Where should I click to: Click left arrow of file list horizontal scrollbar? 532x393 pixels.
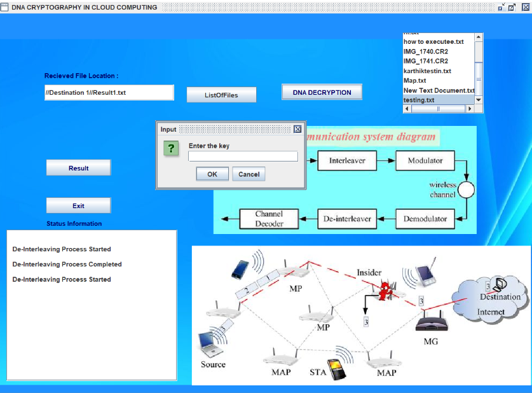(x=407, y=109)
